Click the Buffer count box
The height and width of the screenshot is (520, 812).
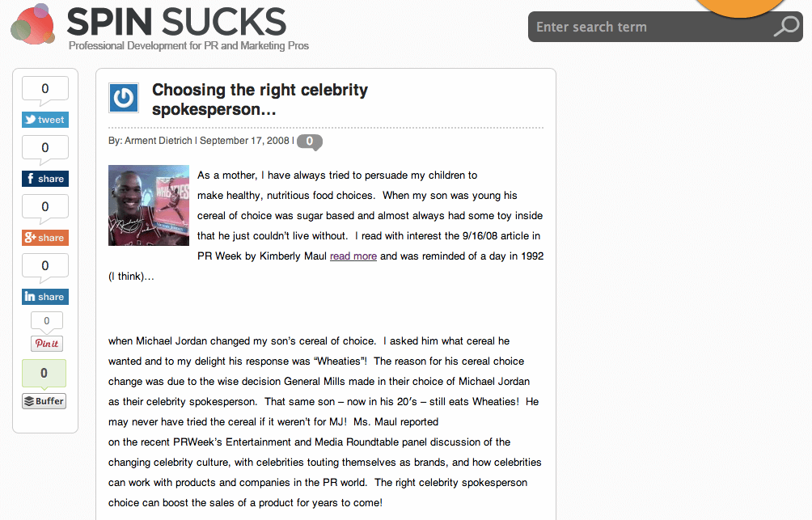[x=44, y=373]
